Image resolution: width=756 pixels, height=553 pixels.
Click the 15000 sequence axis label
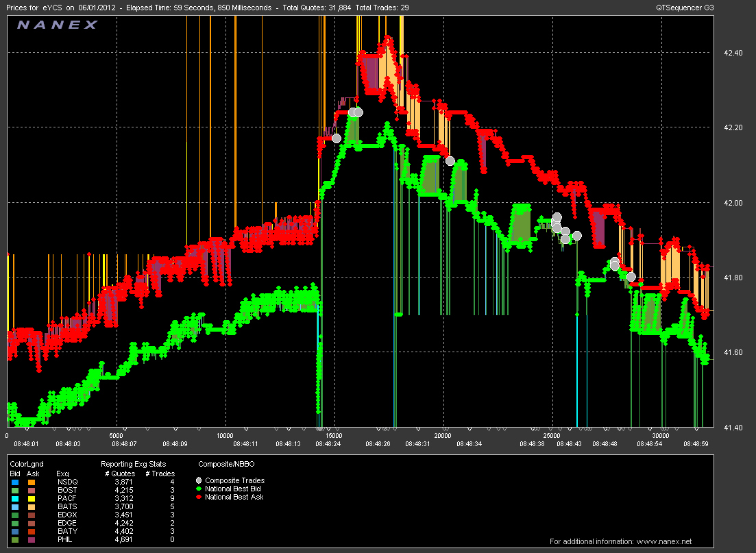[x=334, y=436]
